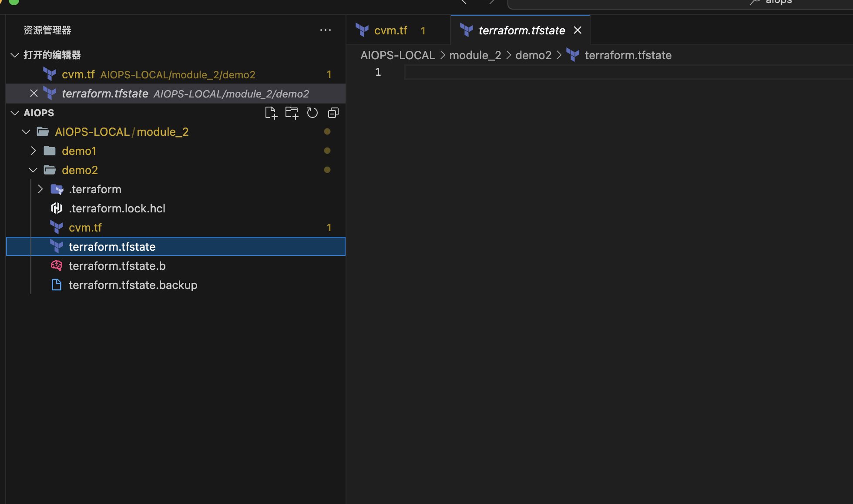Select terraform.tfstate in the file tree
Screen dimensions: 853x504
pyautogui.click(x=176, y=246)
